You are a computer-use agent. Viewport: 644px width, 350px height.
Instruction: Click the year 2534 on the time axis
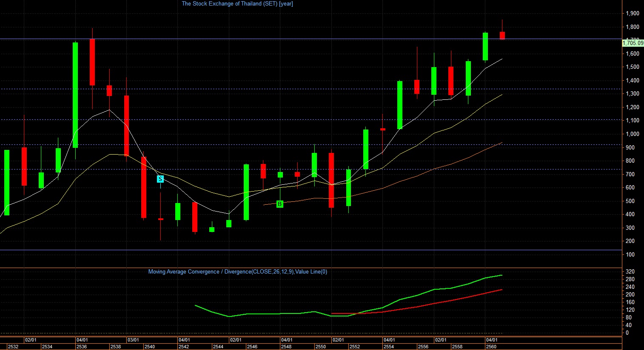(47, 347)
